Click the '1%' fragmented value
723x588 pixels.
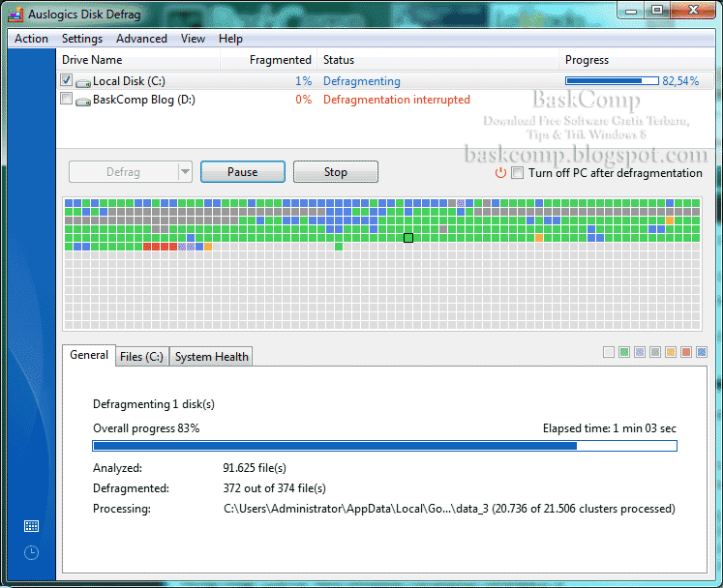point(303,81)
